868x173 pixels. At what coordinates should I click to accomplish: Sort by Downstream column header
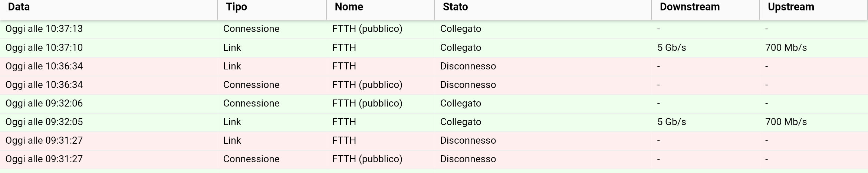(x=706, y=8)
